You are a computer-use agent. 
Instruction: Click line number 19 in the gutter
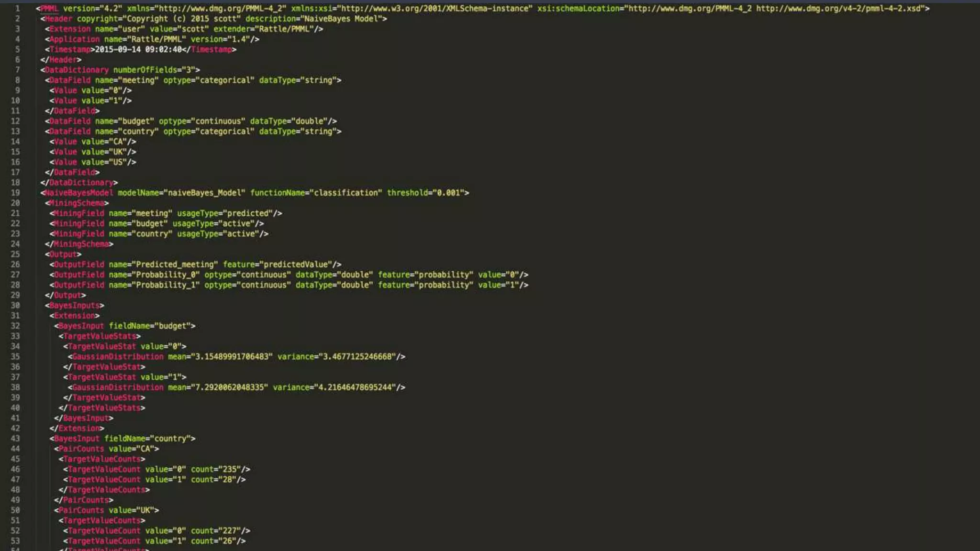15,193
